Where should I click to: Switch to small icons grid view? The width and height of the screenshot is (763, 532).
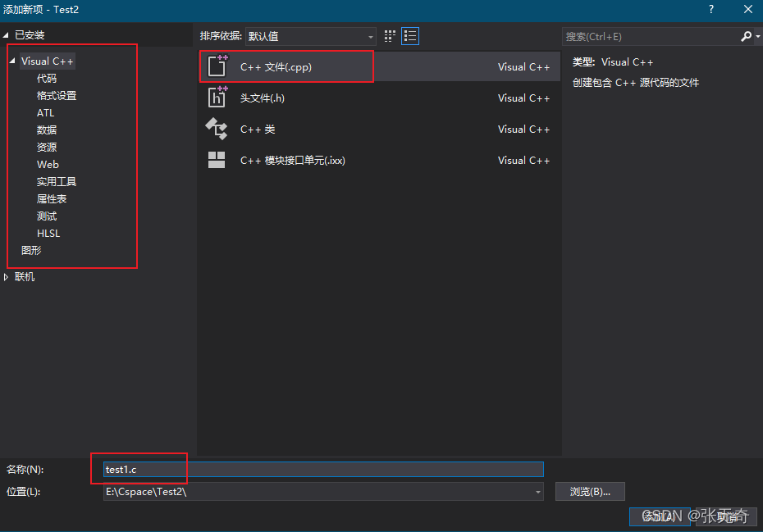[x=390, y=36]
